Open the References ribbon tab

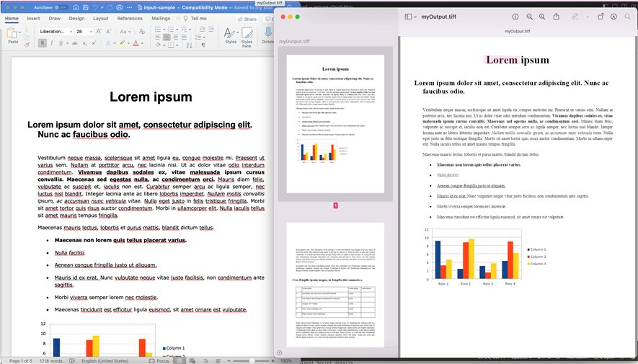(x=130, y=18)
